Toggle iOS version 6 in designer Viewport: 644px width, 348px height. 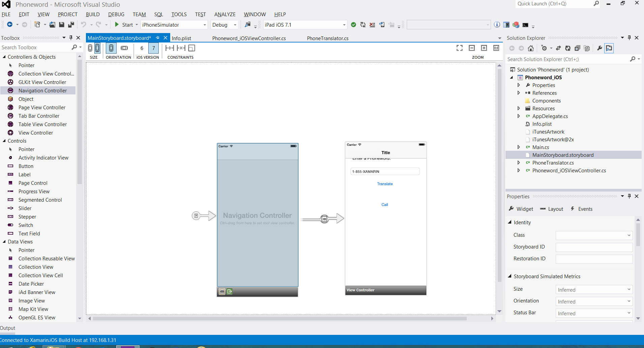coord(142,48)
